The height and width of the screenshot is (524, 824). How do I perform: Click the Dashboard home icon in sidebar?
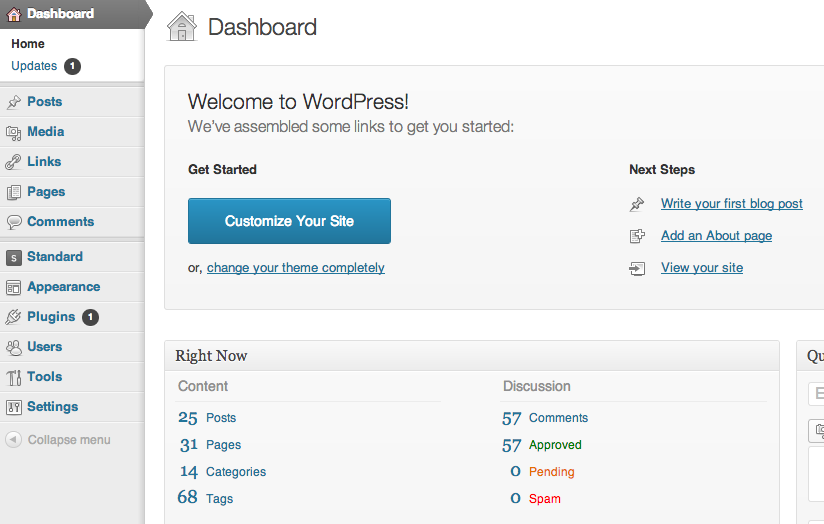coord(14,14)
